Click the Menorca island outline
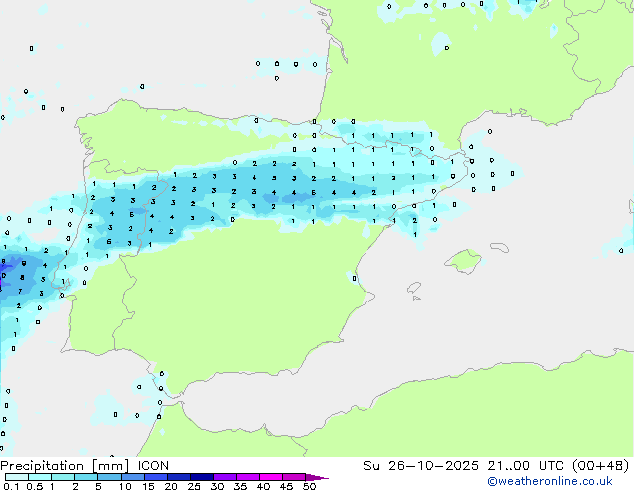This screenshot has height=490, width=634. pyautogui.click(x=500, y=247)
